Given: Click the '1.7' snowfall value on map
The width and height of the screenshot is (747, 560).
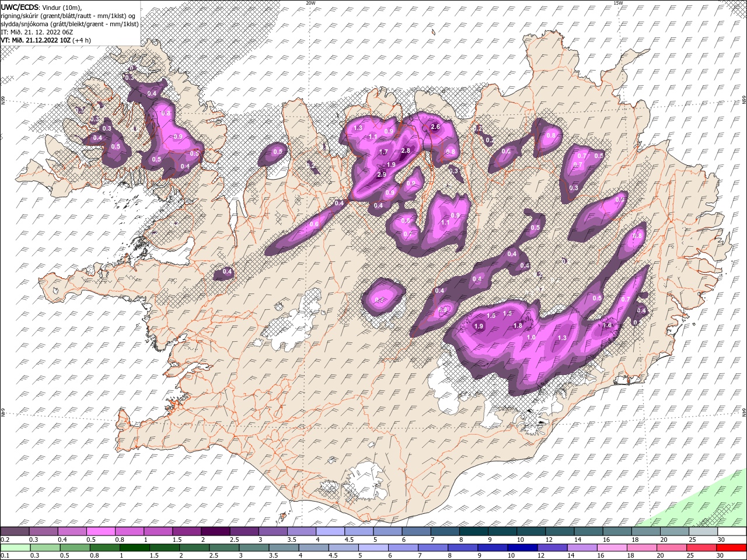Looking at the screenshot, I should point(383,152).
